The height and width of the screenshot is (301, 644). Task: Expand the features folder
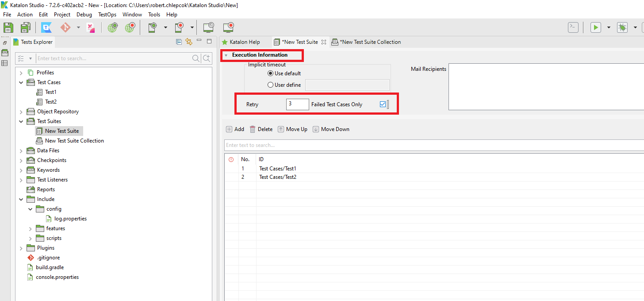pyautogui.click(x=30, y=228)
